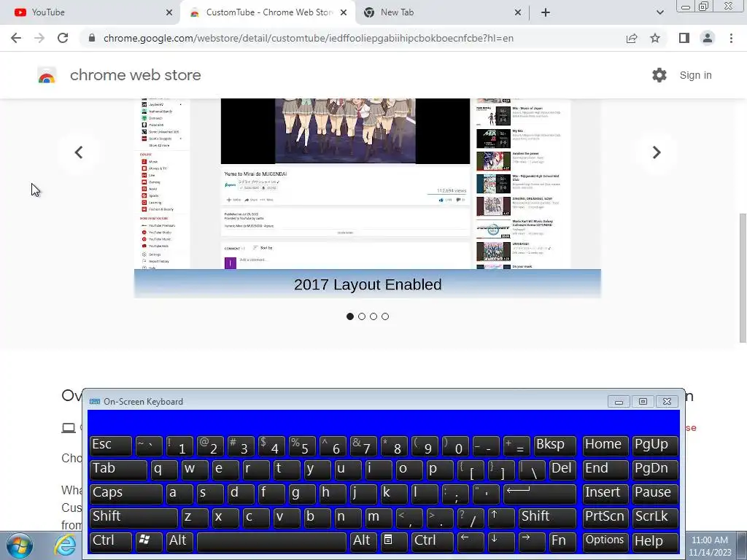Open the Web Store settings gear

(x=659, y=75)
